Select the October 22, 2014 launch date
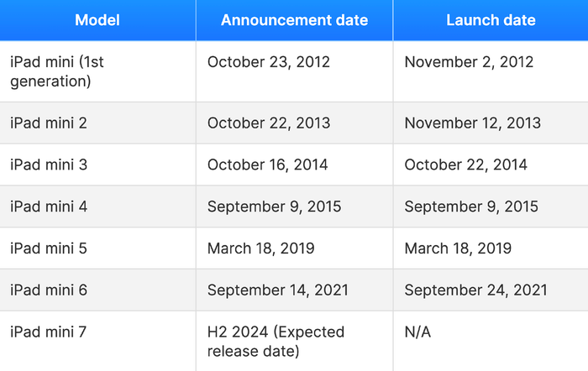Viewport: 588px width, 371px height. (x=466, y=165)
